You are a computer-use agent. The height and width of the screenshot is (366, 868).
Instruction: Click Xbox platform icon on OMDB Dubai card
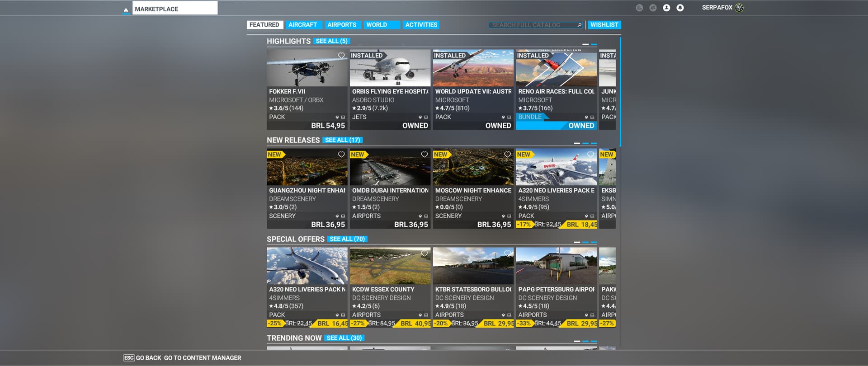click(420, 216)
